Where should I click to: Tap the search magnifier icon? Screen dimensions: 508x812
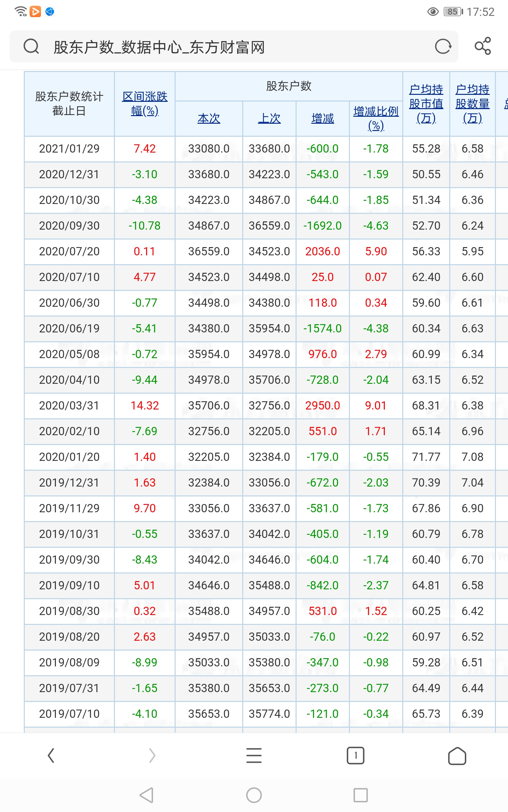coord(31,46)
